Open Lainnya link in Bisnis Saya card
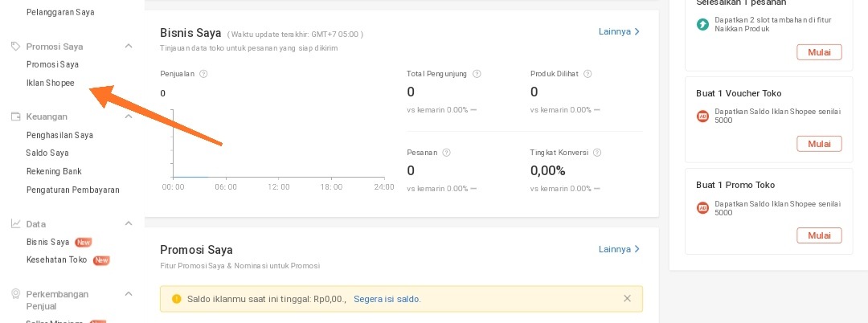Screen dimensions: 868x323 click(x=620, y=31)
